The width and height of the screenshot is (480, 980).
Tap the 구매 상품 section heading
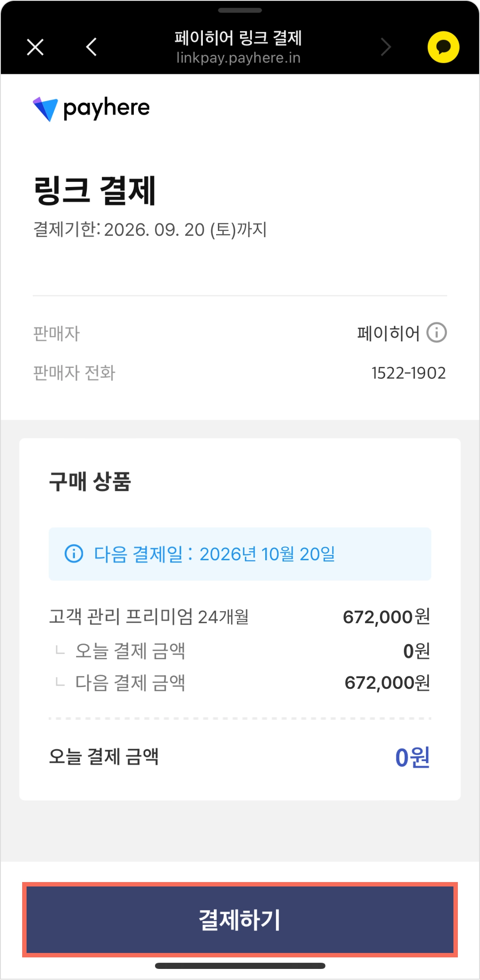90,481
